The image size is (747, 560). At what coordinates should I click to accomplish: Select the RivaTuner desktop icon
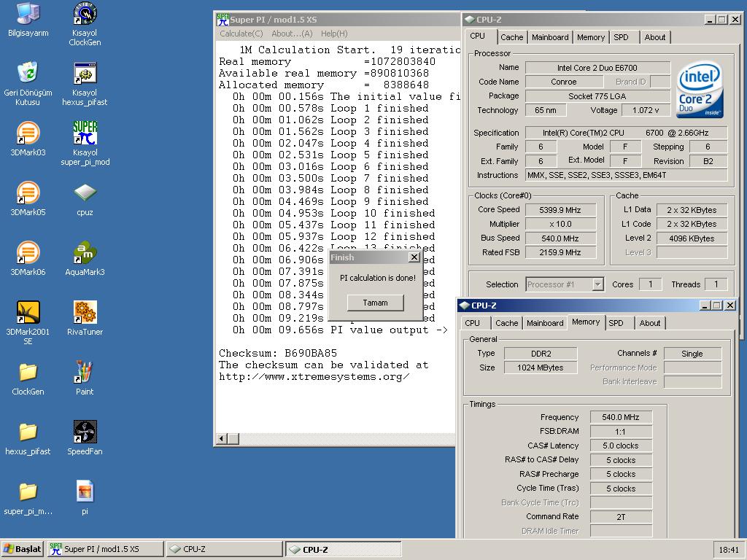pyautogui.click(x=85, y=318)
